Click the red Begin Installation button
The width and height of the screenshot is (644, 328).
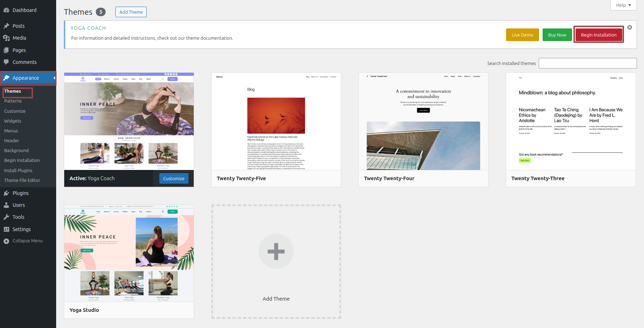pos(598,35)
